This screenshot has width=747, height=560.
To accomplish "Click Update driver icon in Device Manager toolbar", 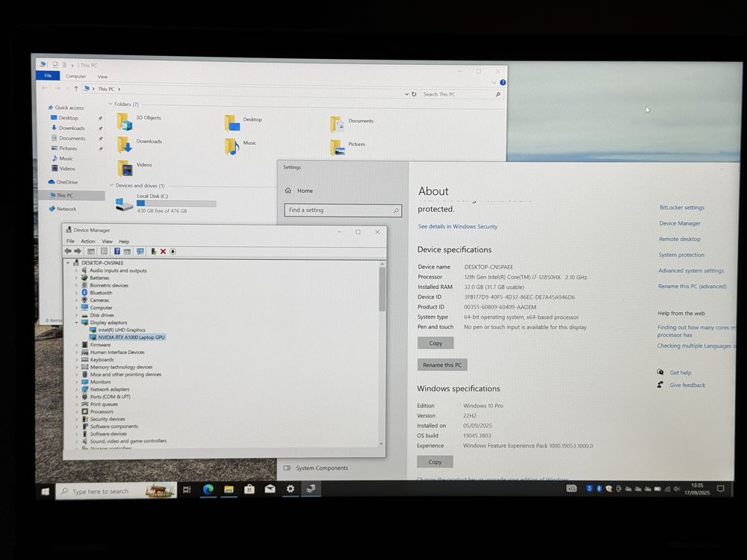I will (153, 252).
